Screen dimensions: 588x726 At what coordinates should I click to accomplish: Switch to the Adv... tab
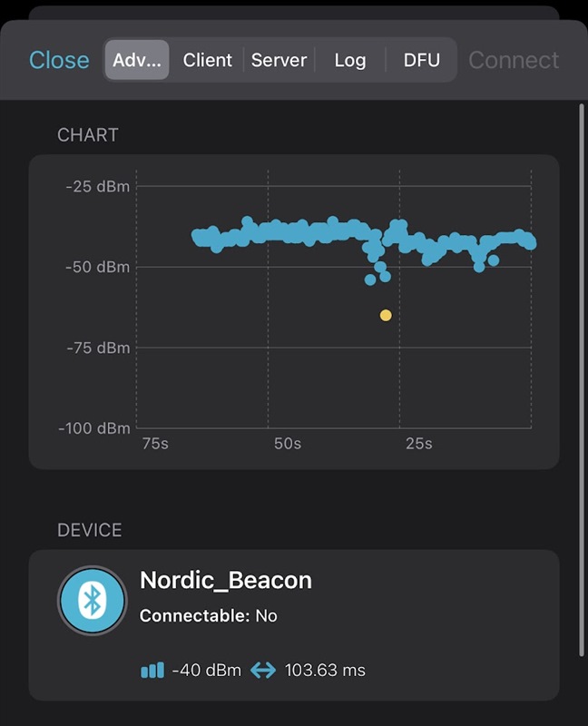click(x=137, y=60)
